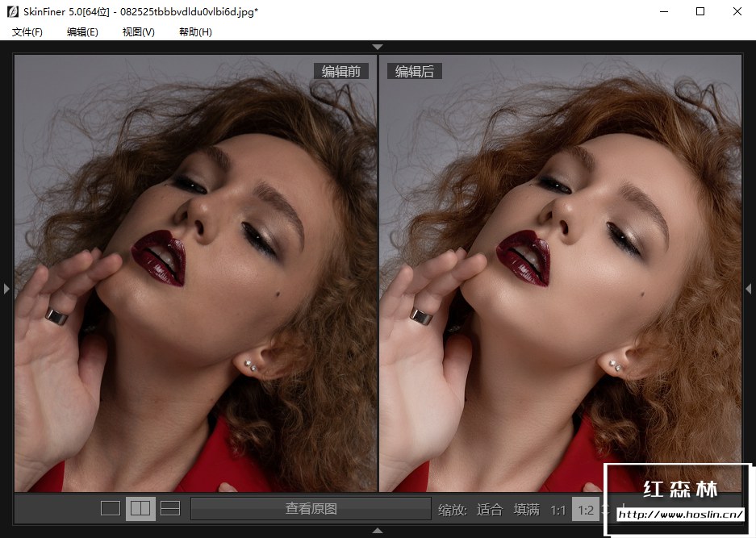
Task: Open the 帮助(H) menu
Action: [x=195, y=31]
